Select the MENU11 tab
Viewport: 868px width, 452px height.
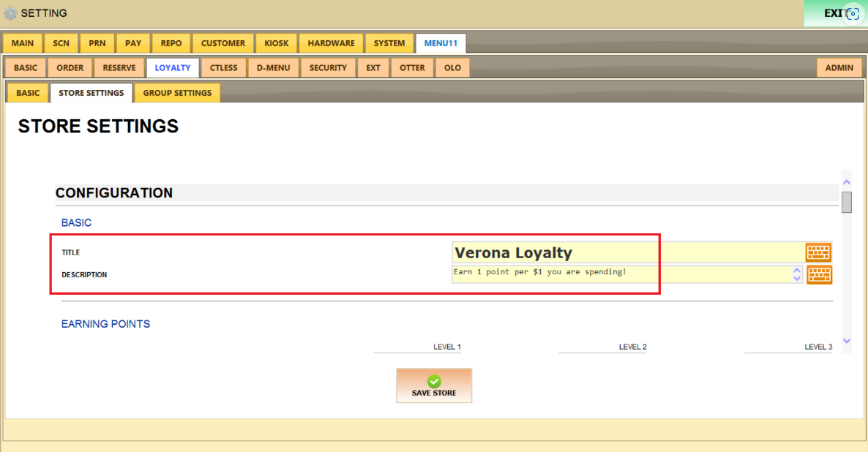441,43
